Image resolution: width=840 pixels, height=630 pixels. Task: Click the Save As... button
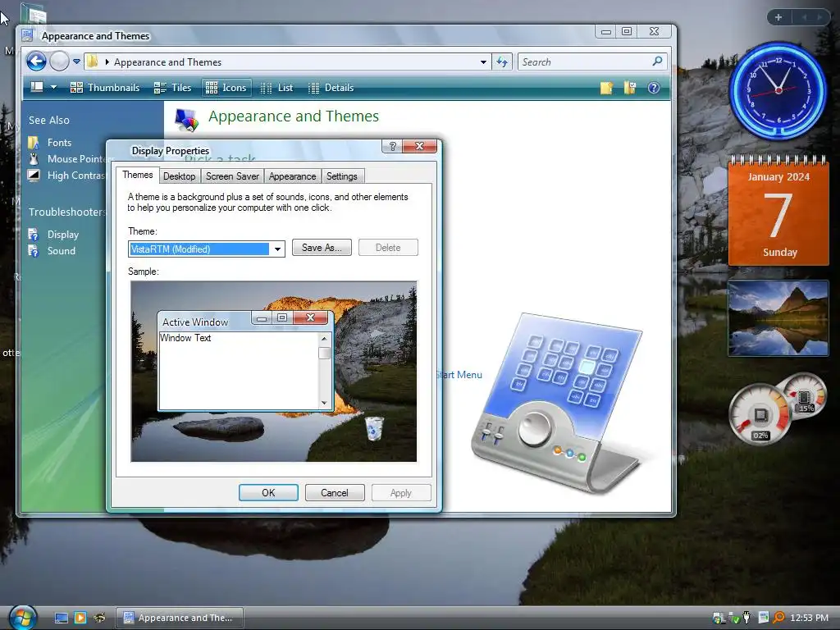click(322, 248)
